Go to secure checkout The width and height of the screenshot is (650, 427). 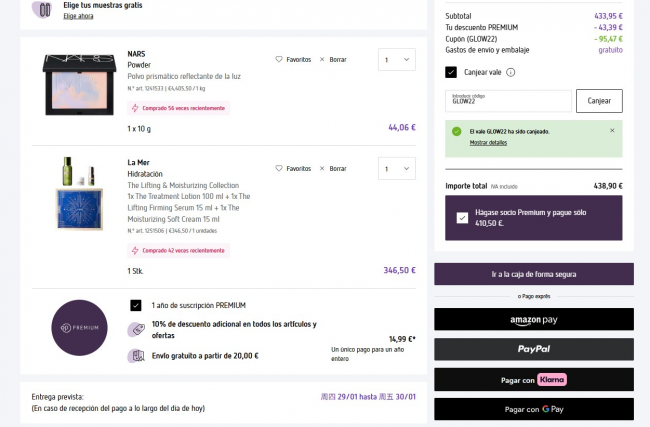(533, 274)
